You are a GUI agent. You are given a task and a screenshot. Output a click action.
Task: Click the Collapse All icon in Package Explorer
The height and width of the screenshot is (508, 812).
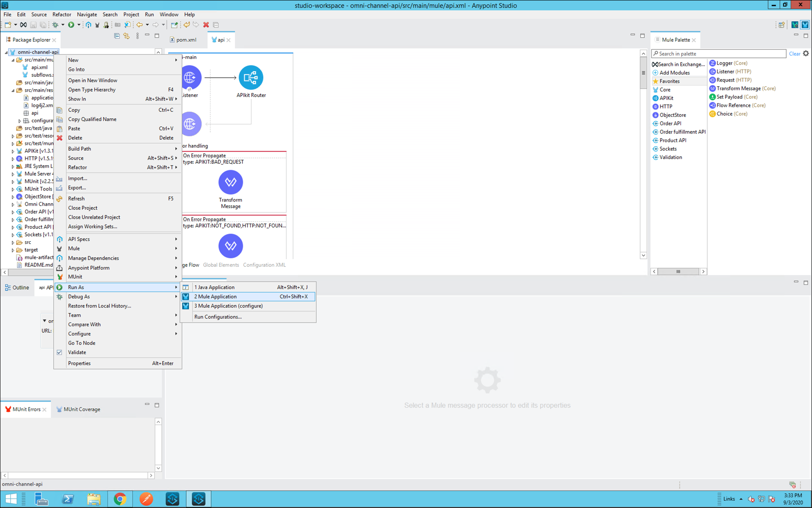117,36
